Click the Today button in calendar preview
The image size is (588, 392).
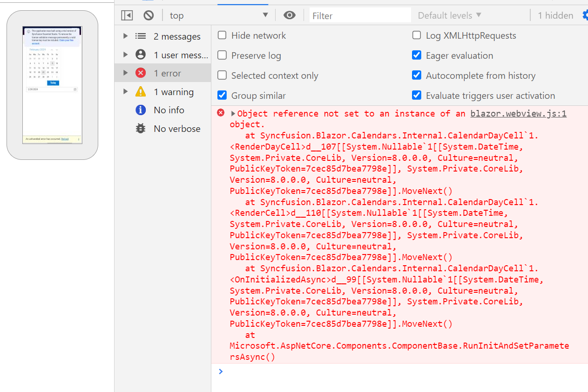pyautogui.click(x=53, y=83)
